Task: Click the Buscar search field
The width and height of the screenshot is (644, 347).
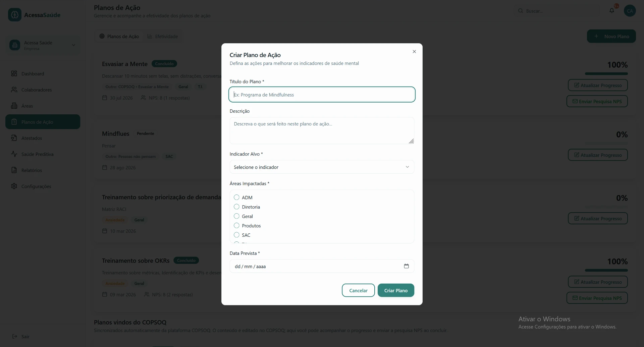Action: click(x=557, y=11)
